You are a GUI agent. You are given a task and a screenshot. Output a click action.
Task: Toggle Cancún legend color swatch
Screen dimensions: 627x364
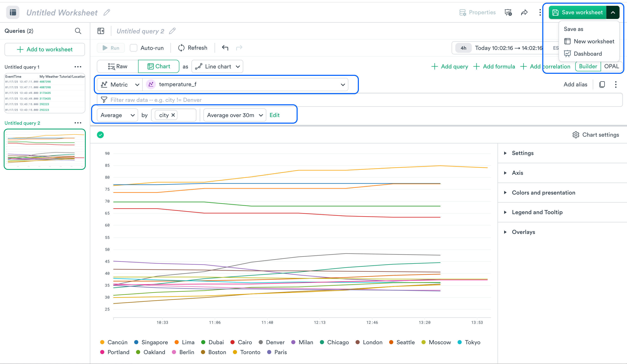tap(102, 342)
